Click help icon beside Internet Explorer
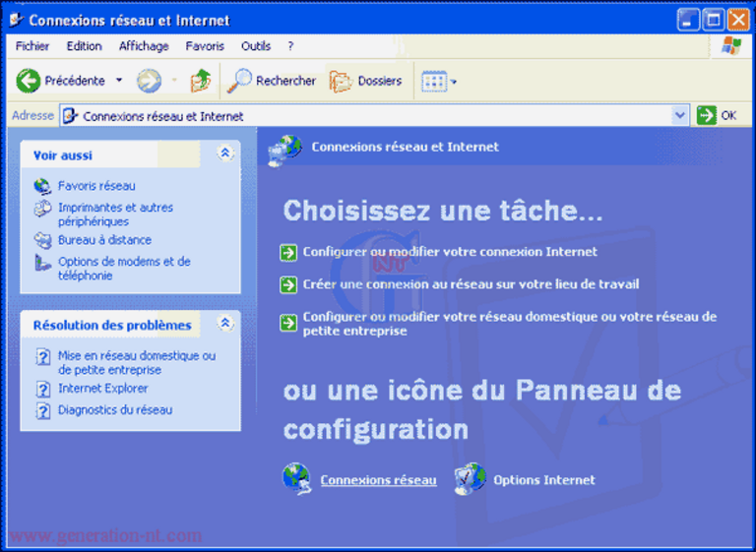The width and height of the screenshot is (756, 552). pos(43,389)
